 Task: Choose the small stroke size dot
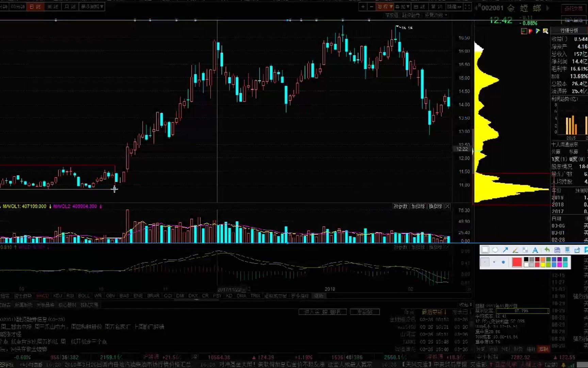[x=485, y=262]
